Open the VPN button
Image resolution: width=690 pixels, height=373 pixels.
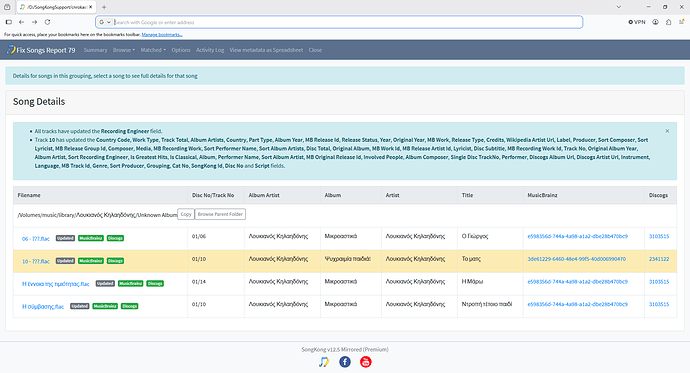pyautogui.click(x=637, y=22)
